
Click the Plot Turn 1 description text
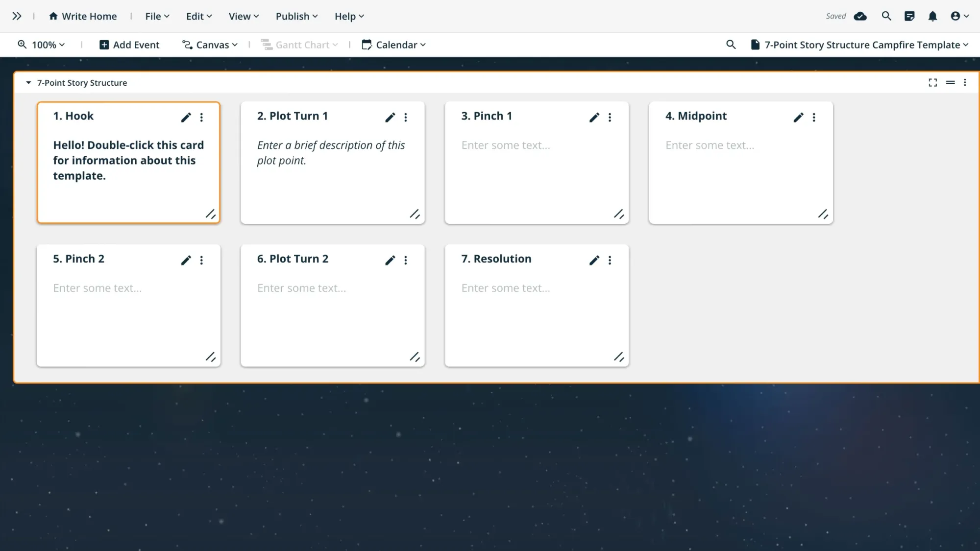point(331,153)
